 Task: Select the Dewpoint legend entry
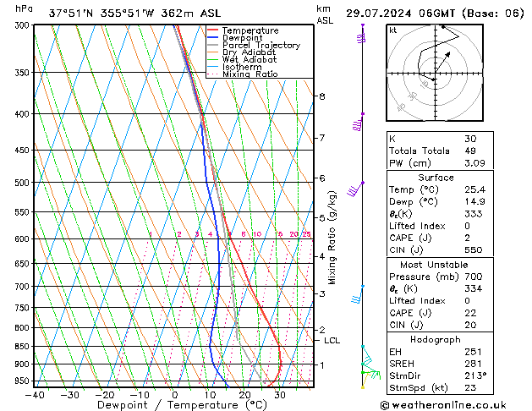click(x=242, y=37)
